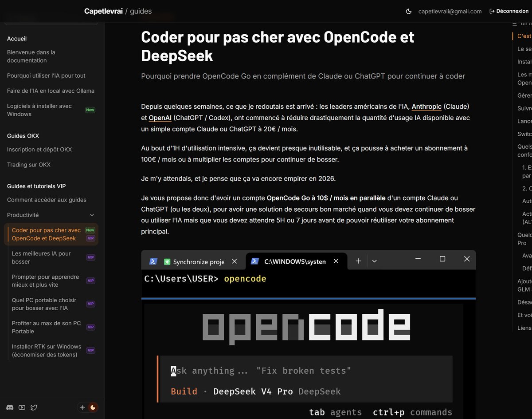Click the Accueil section heading

click(17, 39)
